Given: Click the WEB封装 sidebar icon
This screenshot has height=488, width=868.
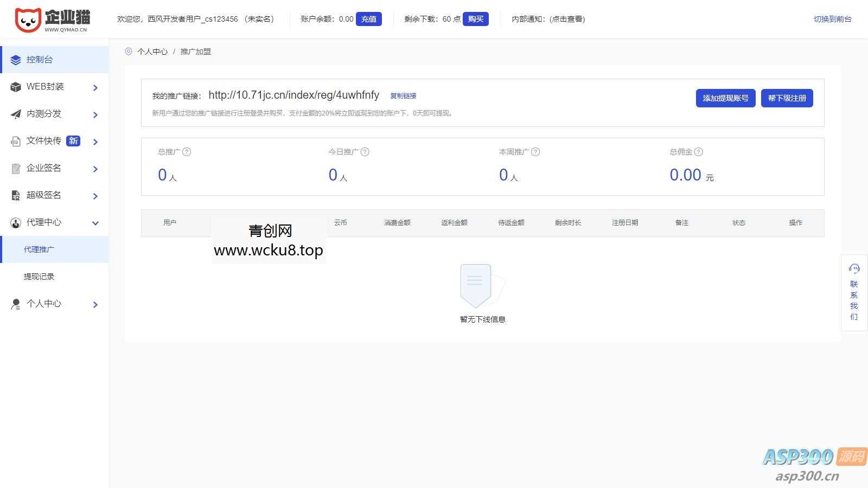Looking at the screenshot, I should click(16, 87).
